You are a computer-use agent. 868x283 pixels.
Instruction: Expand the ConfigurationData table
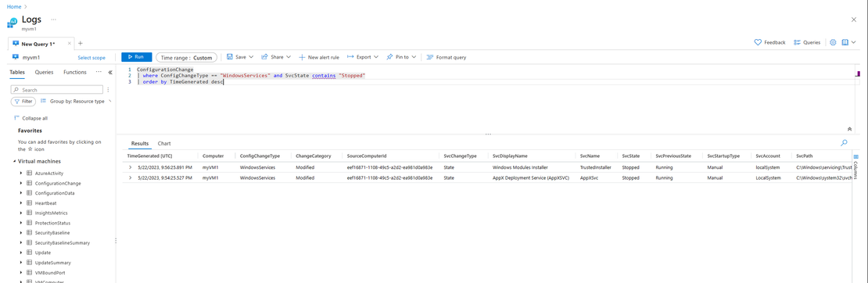tap(21, 193)
